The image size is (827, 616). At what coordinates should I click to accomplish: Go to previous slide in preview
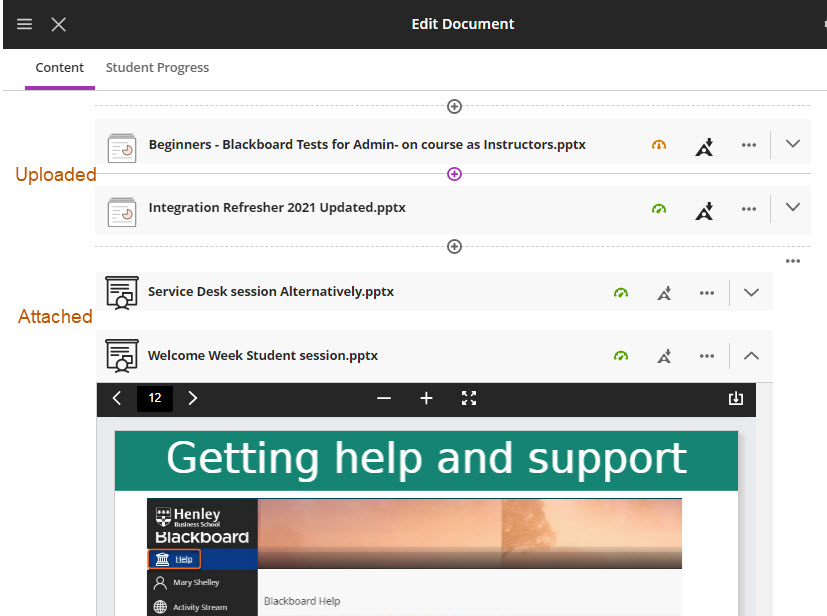click(117, 398)
